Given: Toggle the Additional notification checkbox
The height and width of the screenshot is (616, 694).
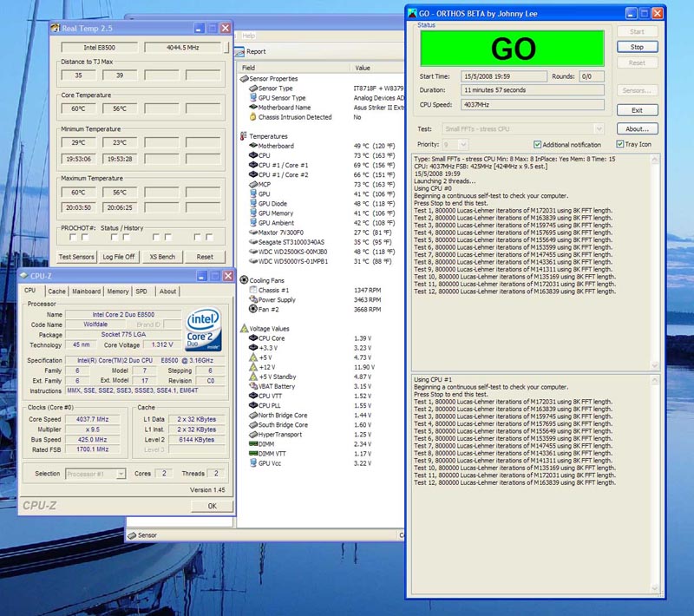Looking at the screenshot, I should [x=537, y=145].
